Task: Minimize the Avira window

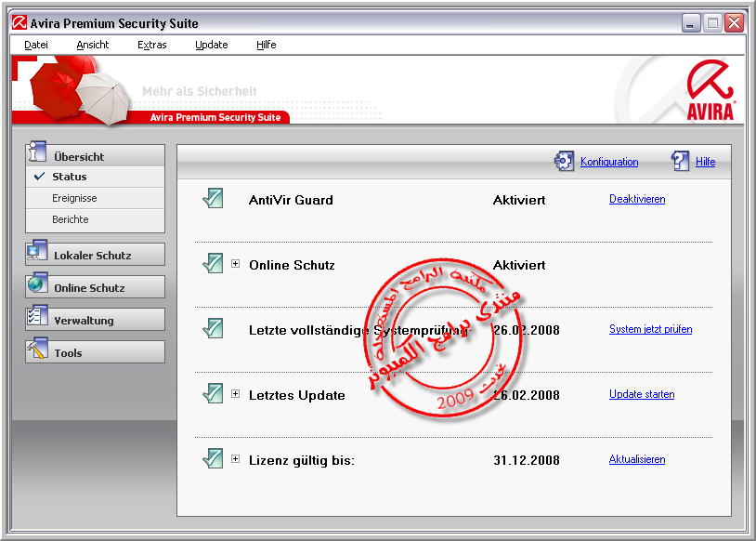Action: (x=690, y=23)
